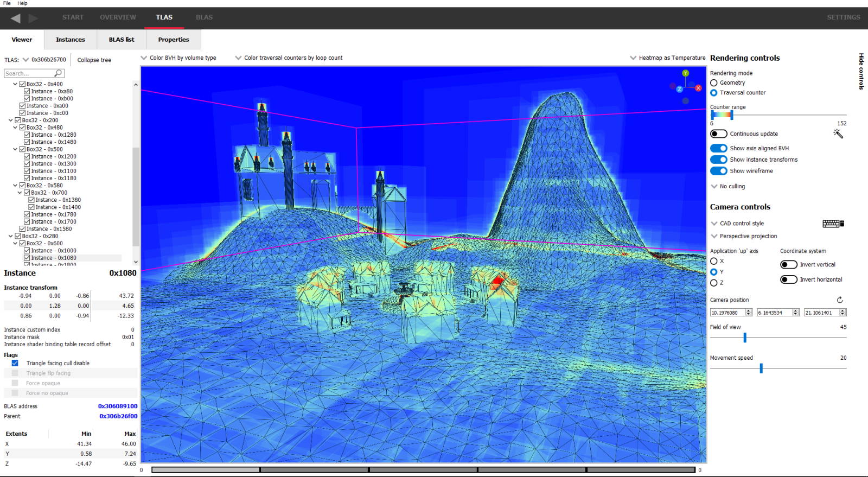Enable Continuous update toggle
Screen dimensions: 868x477
[718, 134]
